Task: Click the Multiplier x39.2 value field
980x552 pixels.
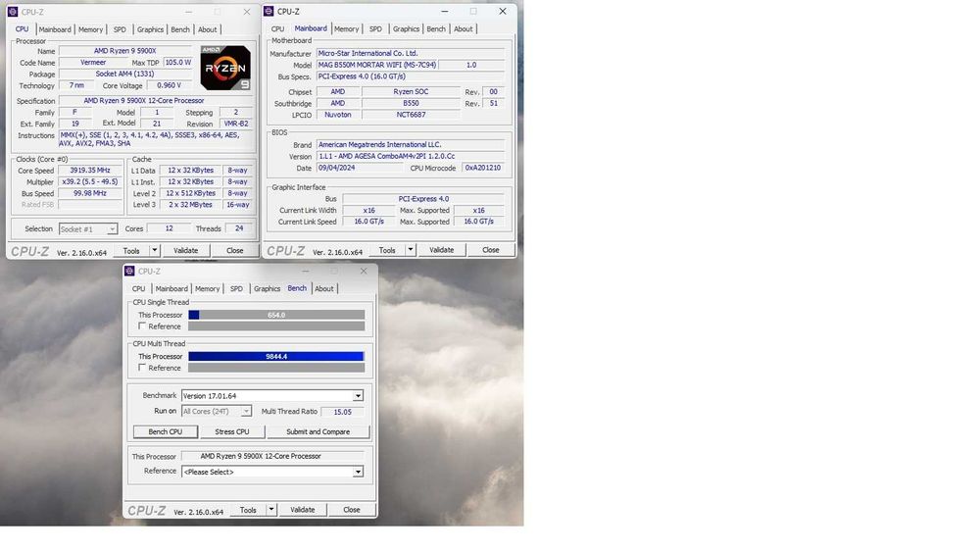Action: pos(90,182)
